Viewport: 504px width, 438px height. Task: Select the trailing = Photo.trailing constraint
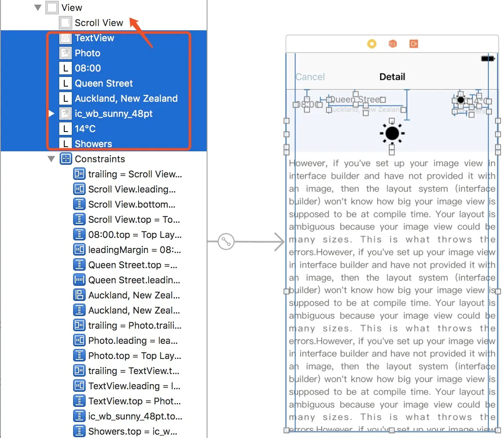coord(103,325)
